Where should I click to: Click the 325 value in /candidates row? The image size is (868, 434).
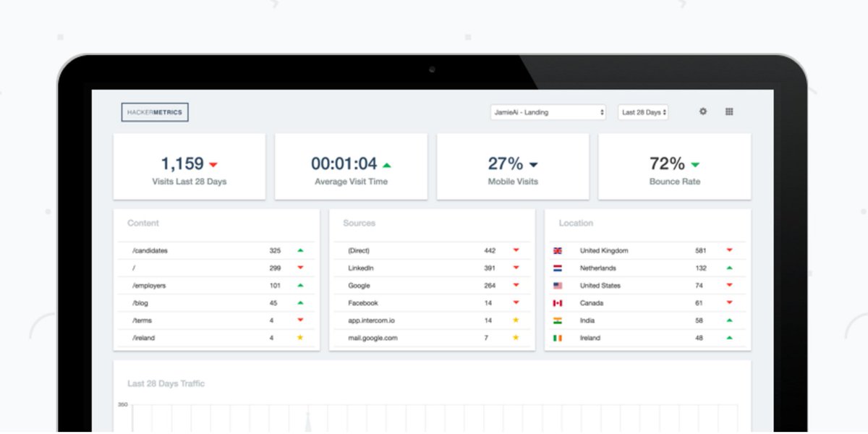[275, 250]
